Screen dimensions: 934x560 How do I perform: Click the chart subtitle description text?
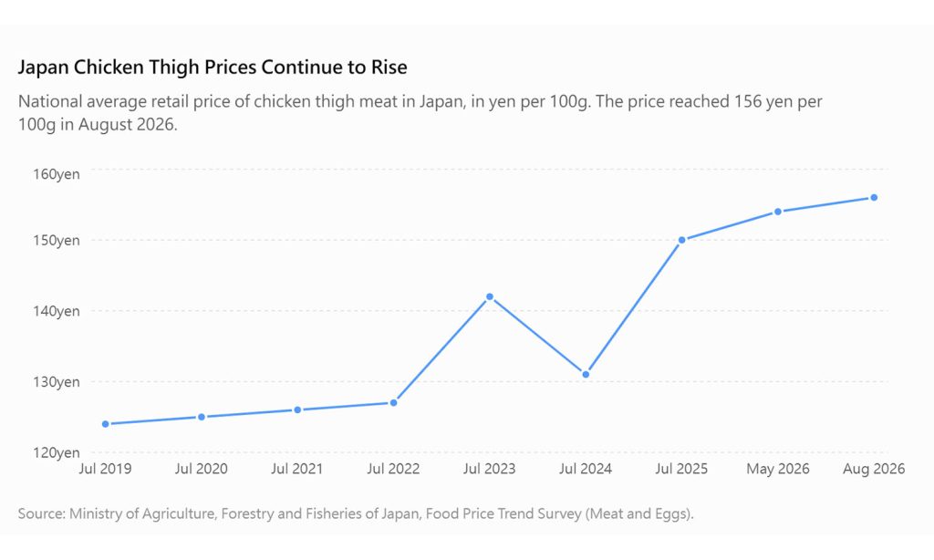[x=420, y=112]
